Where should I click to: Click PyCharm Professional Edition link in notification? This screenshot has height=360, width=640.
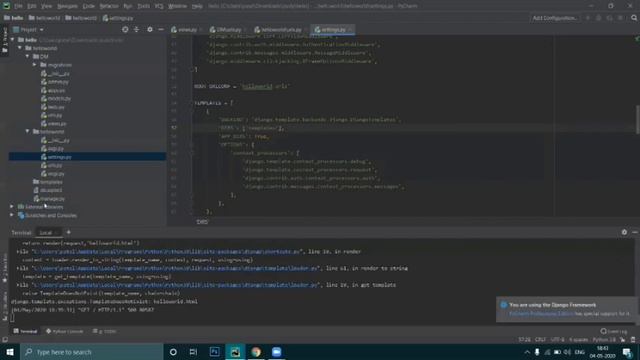[541, 313]
